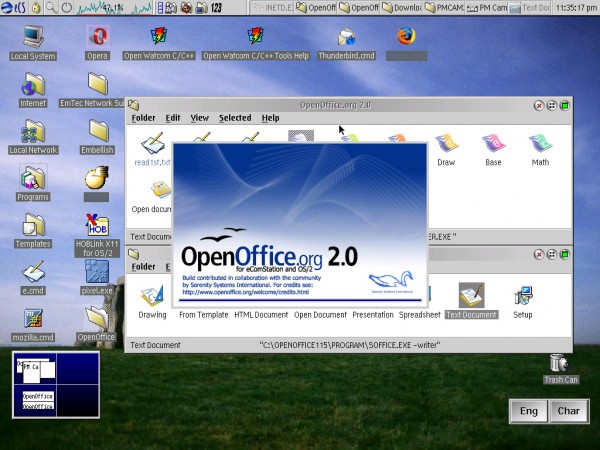600x450 pixels.
Task: Switch to the Text Doc task in taskbar
Action: pyautogui.click(x=530, y=8)
